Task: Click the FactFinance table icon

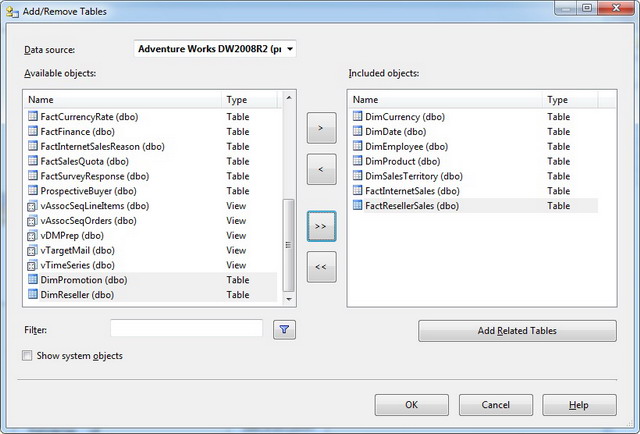Action: pyautogui.click(x=33, y=131)
